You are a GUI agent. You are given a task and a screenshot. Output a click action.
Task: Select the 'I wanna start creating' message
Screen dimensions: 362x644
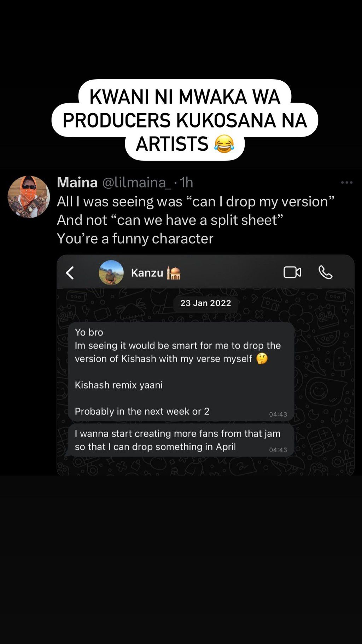click(x=177, y=440)
